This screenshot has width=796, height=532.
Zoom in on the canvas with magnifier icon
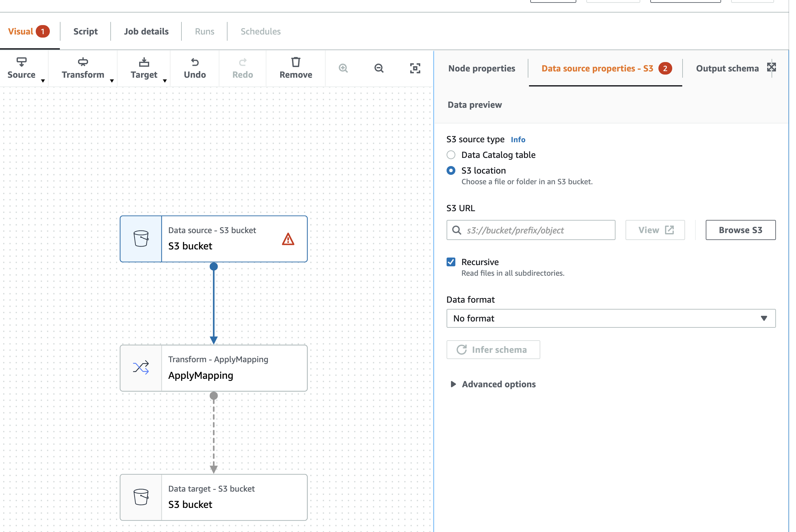click(x=343, y=68)
